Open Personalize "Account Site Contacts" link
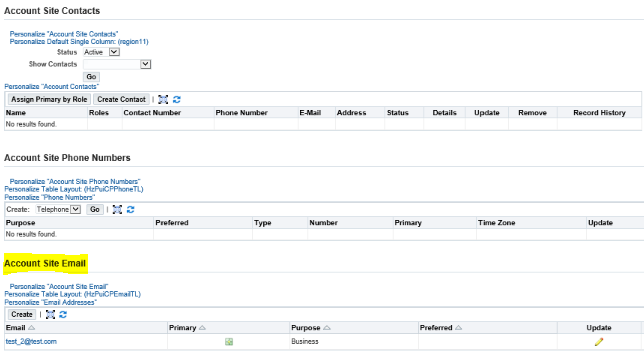The image size is (644, 351). click(64, 34)
